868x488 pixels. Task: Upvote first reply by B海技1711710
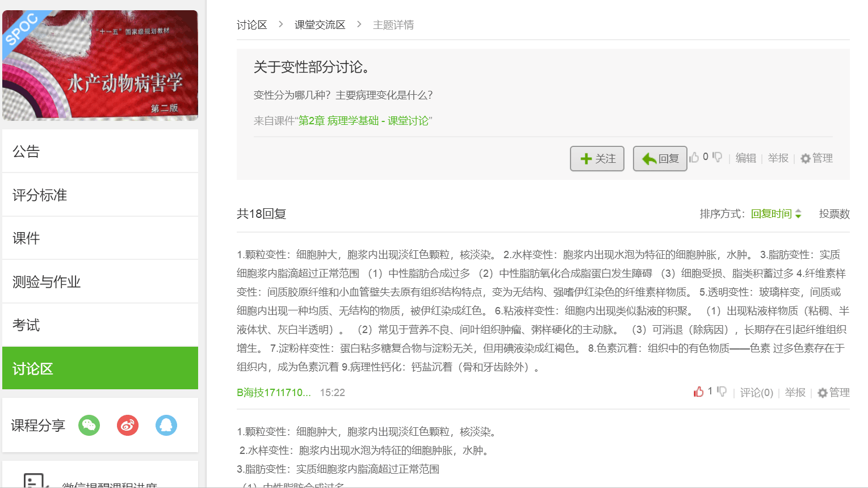click(699, 392)
